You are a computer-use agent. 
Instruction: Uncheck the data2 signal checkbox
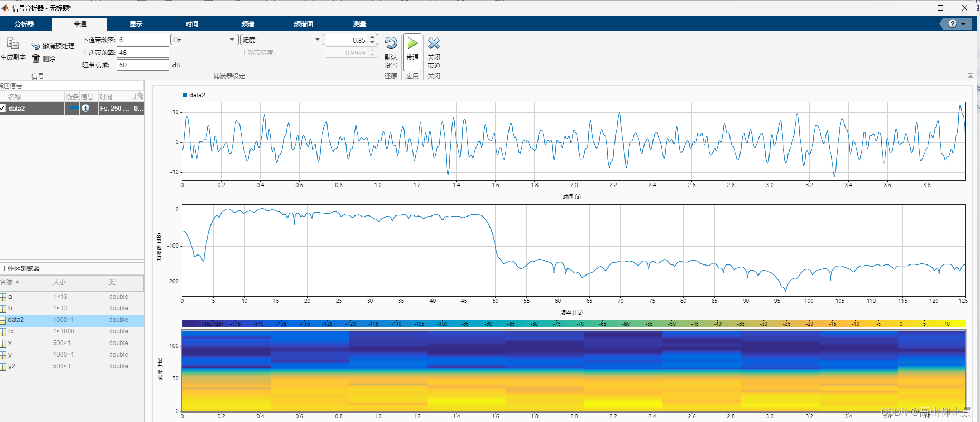[3, 108]
